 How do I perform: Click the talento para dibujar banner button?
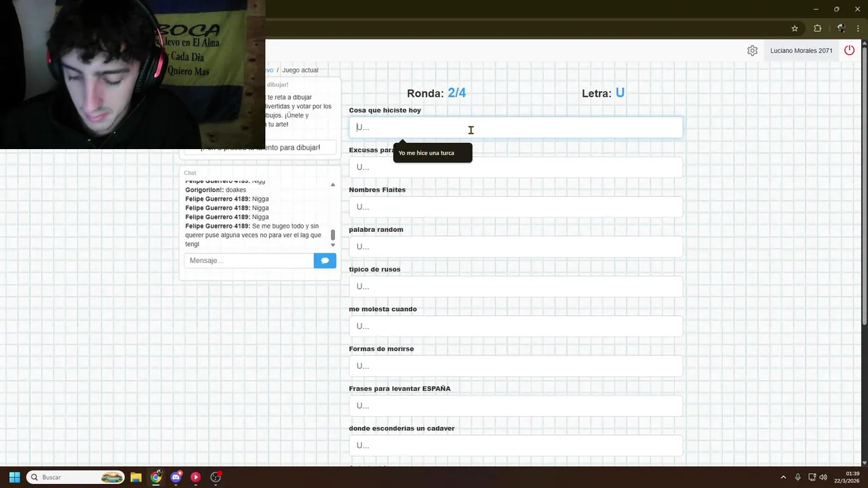coord(260,147)
